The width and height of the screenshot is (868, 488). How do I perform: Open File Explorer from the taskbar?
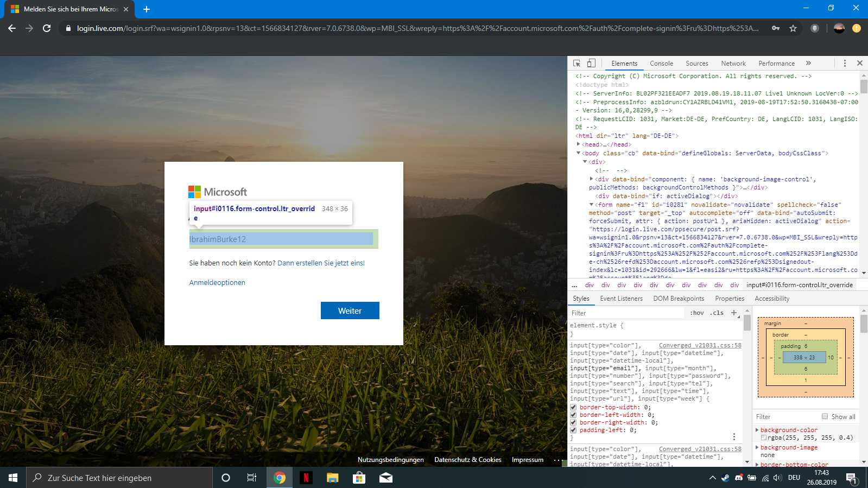coord(333,478)
